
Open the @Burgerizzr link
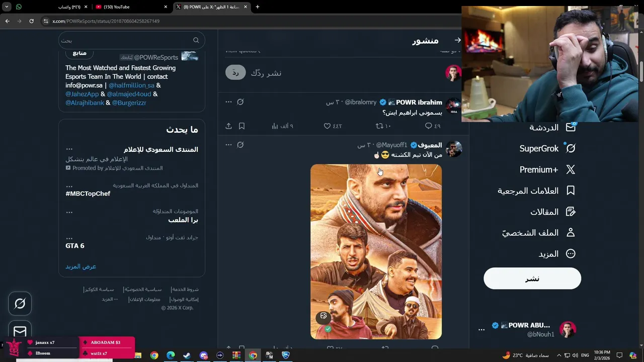pos(129,103)
